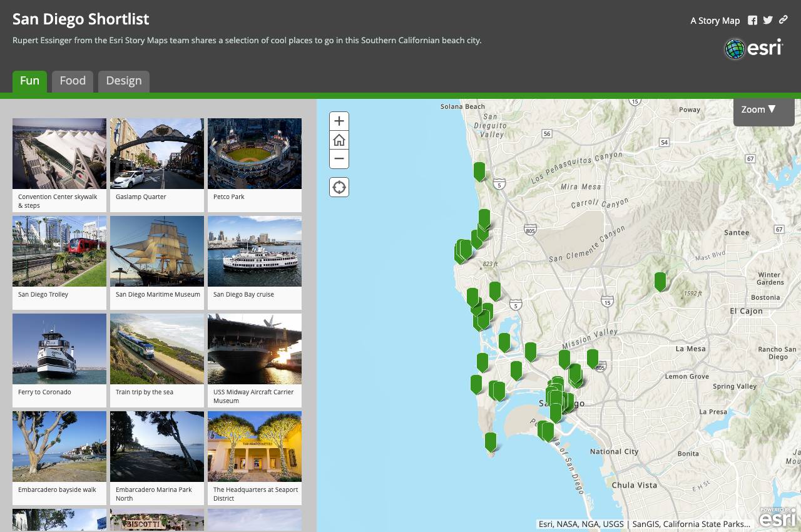Open the Zoom dropdown on the map
The image size is (801, 532).
point(763,110)
